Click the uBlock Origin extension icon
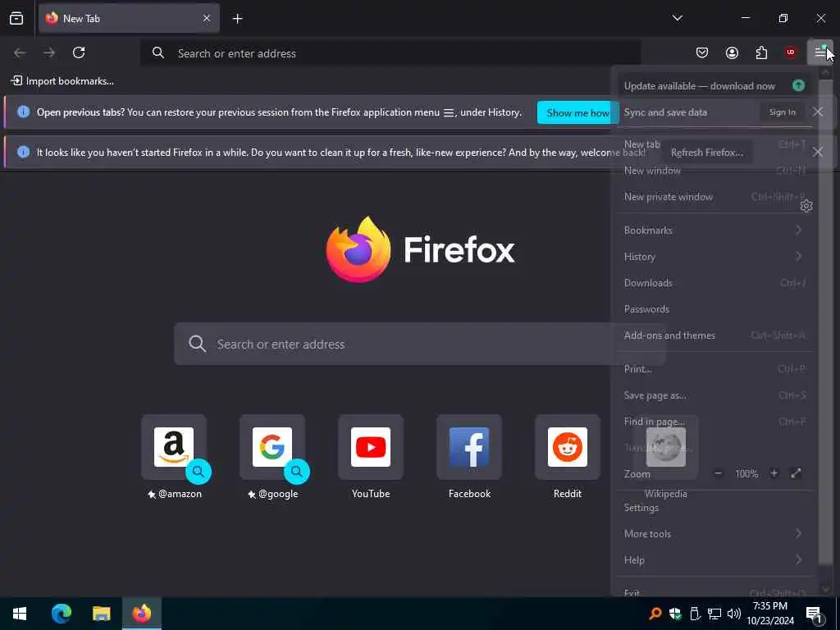Image resolution: width=840 pixels, height=630 pixels. pos(791,52)
